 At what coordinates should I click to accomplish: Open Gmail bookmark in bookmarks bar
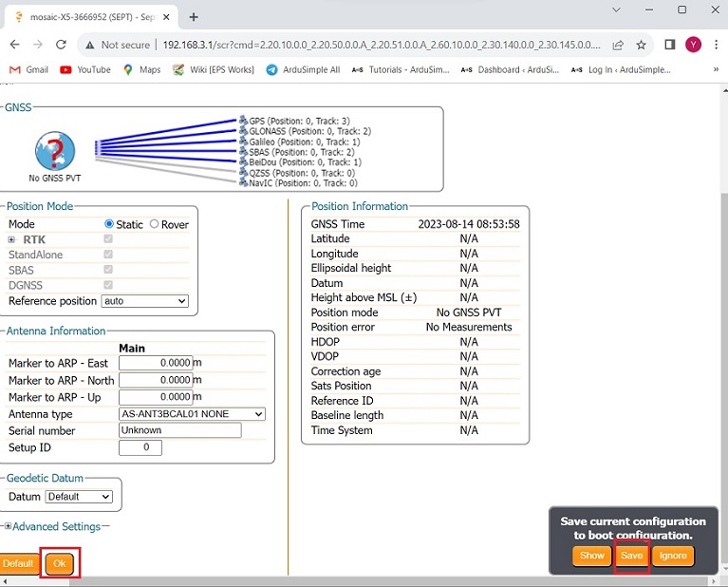click(x=28, y=69)
